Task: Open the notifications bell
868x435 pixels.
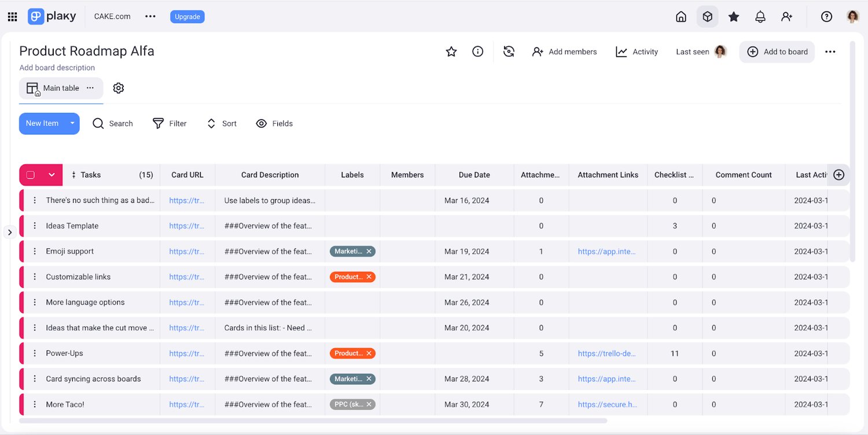Action: point(760,17)
